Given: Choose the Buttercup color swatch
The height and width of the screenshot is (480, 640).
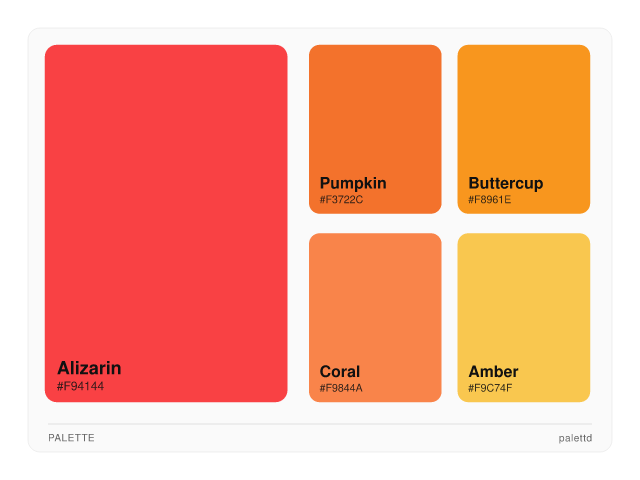Looking at the screenshot, I should click(x=523, y=110).
